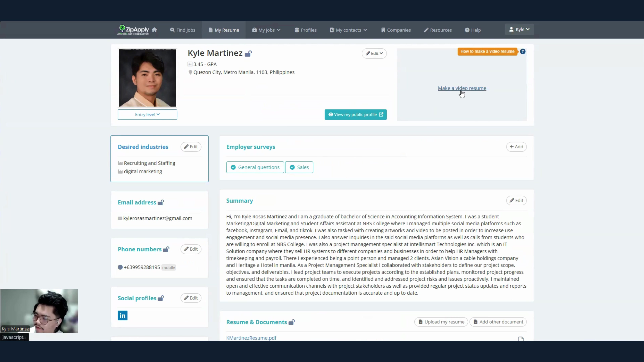This screenshot has width=644, height=362.
Task: Click the Upload my resume button
Action: click(x=441, y=322)
